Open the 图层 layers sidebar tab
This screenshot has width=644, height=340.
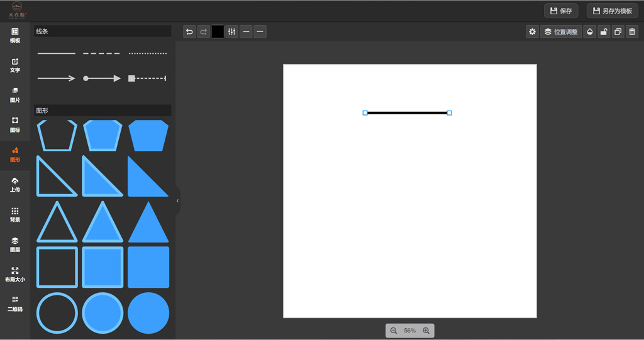point(15,244)
